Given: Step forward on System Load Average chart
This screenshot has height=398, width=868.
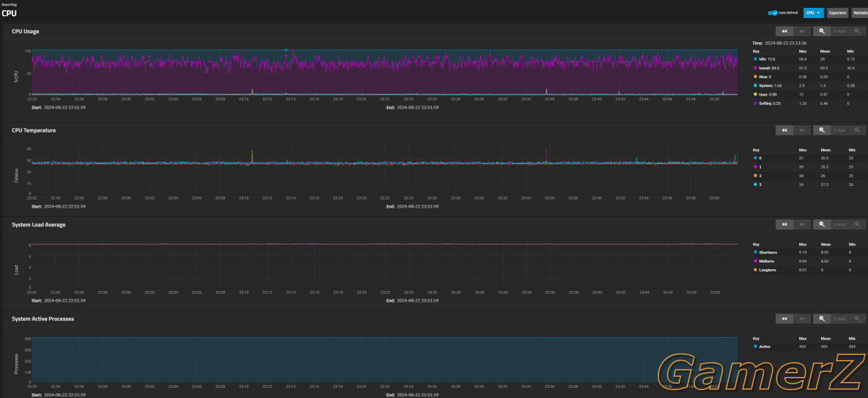Looking at the screenshot, I should (x=801, y=224).
